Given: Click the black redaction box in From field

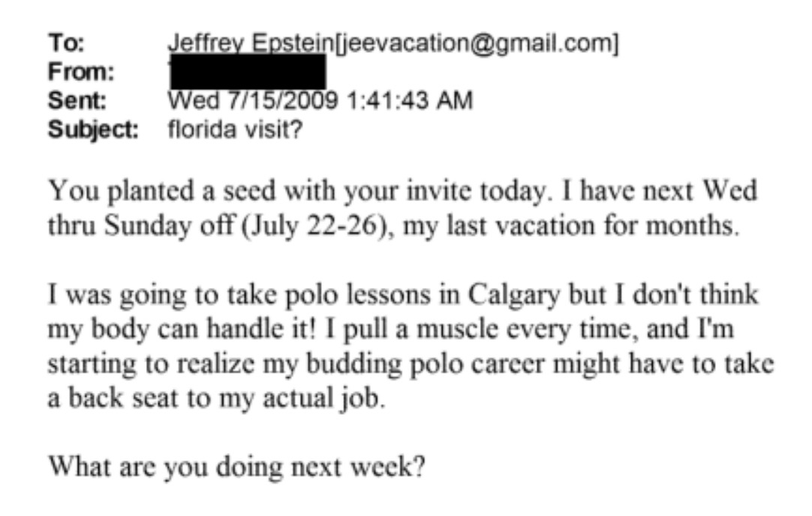Looking at the screenshot, I should [247, 73].
